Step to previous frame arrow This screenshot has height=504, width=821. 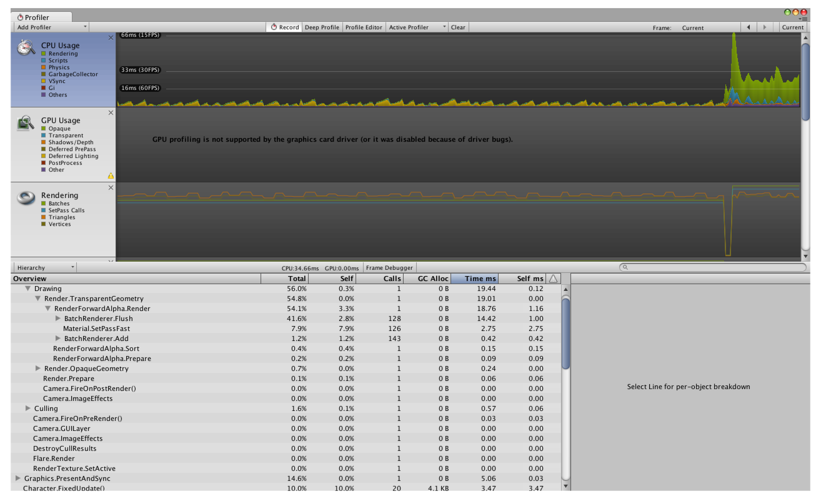click(x=749, y=27)
